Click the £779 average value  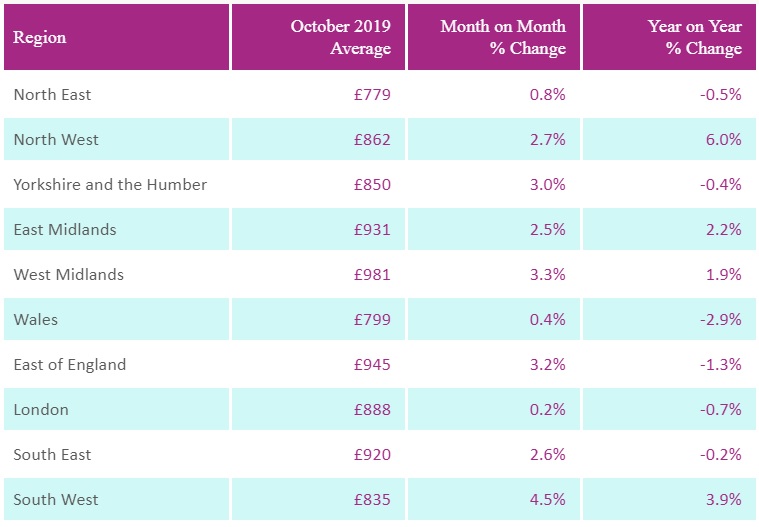pos(372,95)
